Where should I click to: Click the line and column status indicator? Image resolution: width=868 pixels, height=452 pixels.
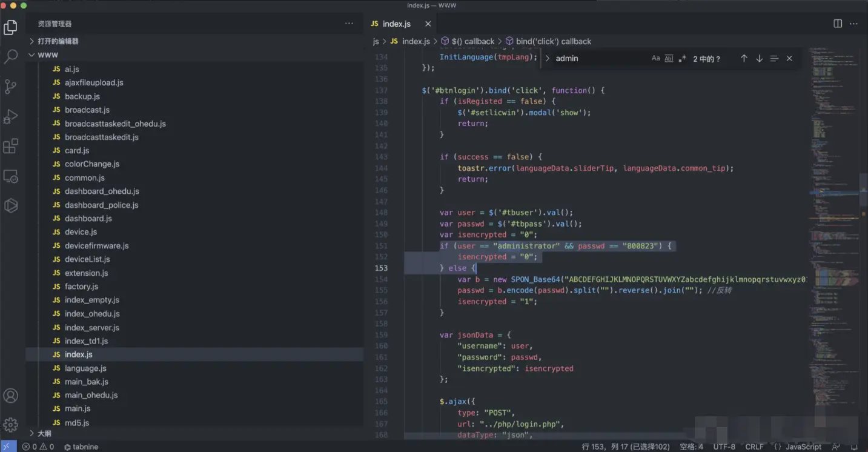[x=626, y=447]
